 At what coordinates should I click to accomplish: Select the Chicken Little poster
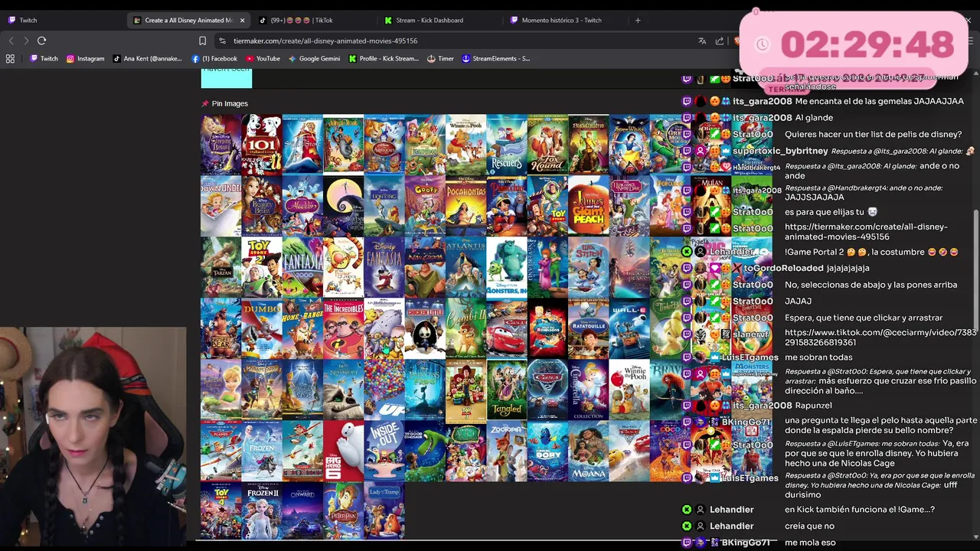point(425,328)
